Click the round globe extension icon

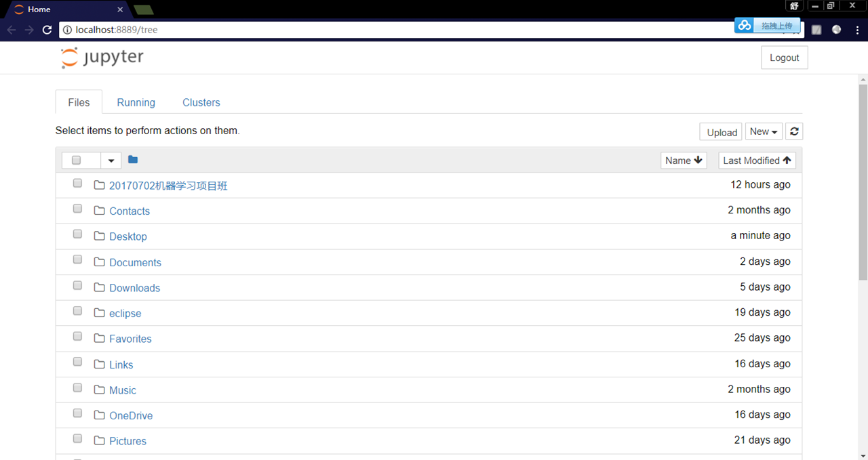click(837, 30)
